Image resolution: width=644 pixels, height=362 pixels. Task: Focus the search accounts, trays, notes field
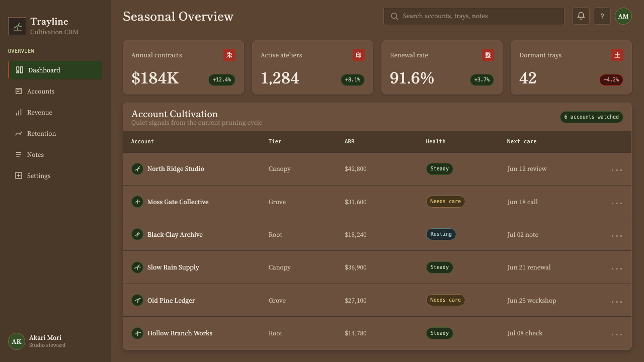tap(474, 16)
